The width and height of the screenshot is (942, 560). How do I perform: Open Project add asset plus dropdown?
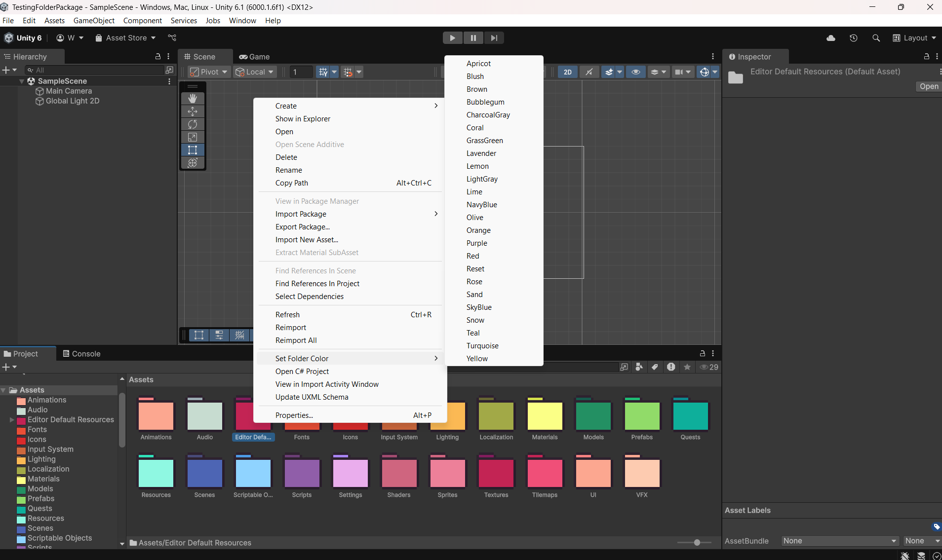9,367
